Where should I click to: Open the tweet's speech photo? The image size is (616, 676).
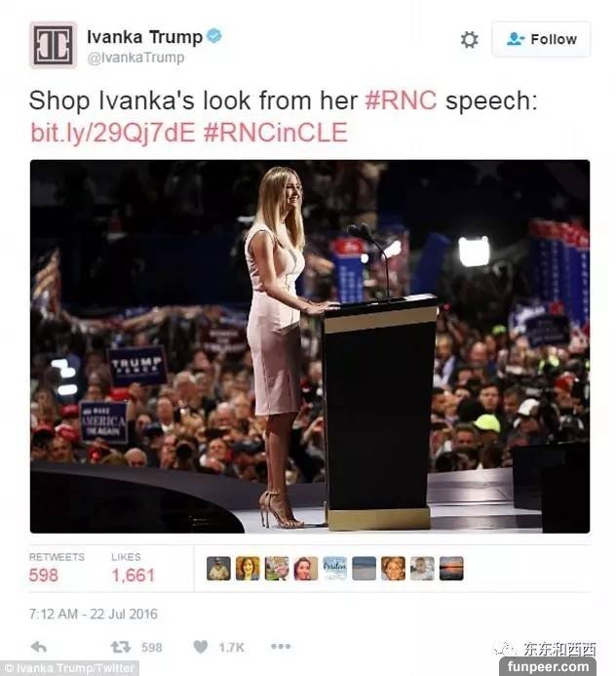click(x=310, y=346)
